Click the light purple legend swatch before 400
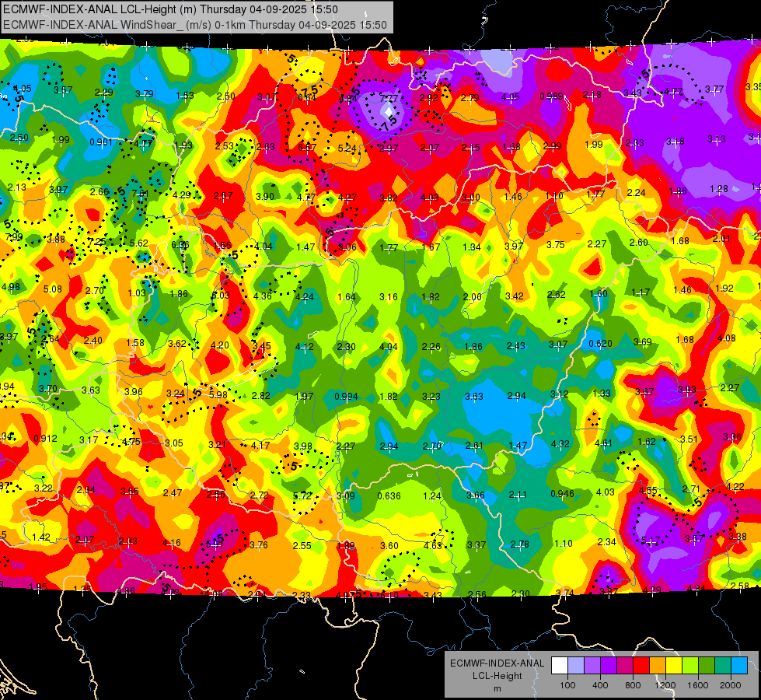The height and width of the screenshot is (700, 761). [592, 666]
